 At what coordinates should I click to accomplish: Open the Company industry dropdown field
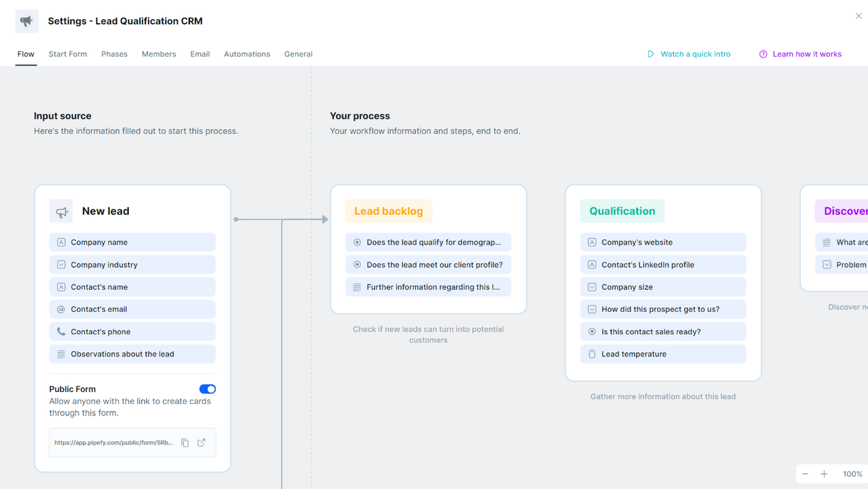132,265
